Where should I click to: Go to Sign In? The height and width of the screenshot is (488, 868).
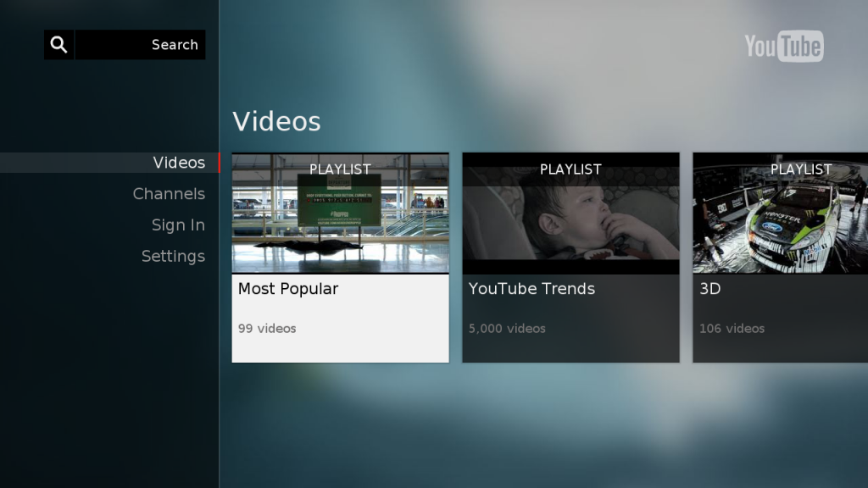coord(178,225)
